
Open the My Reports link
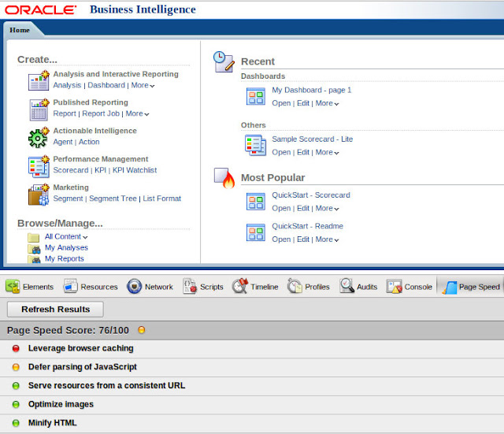(65, 258)
